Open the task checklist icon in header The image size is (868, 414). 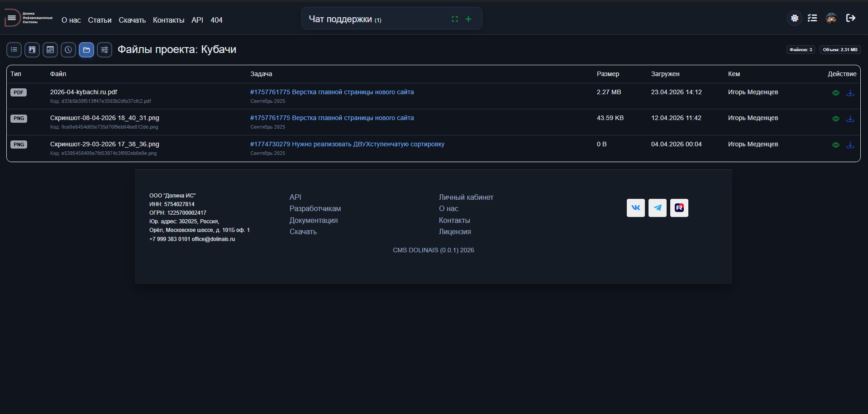click(x=812, y=18)
